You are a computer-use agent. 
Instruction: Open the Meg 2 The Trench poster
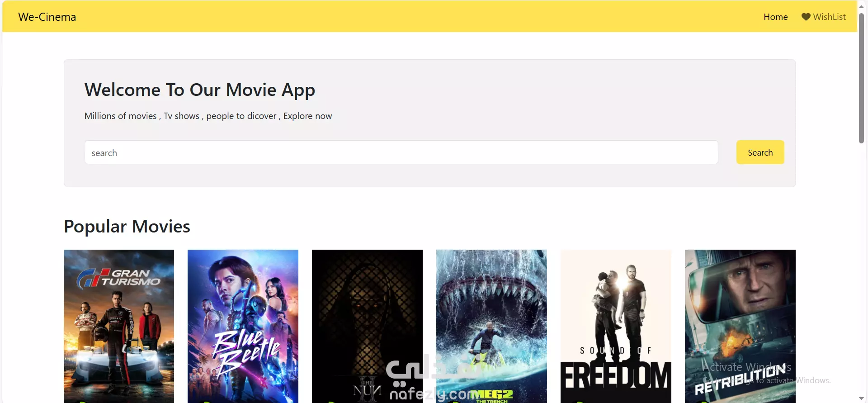click(x=491, y=326)
